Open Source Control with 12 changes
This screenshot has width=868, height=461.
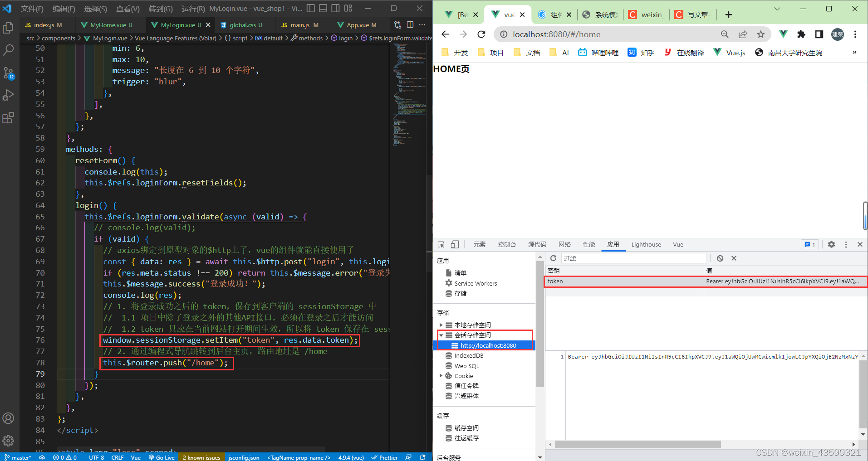(x=8, y=73)
